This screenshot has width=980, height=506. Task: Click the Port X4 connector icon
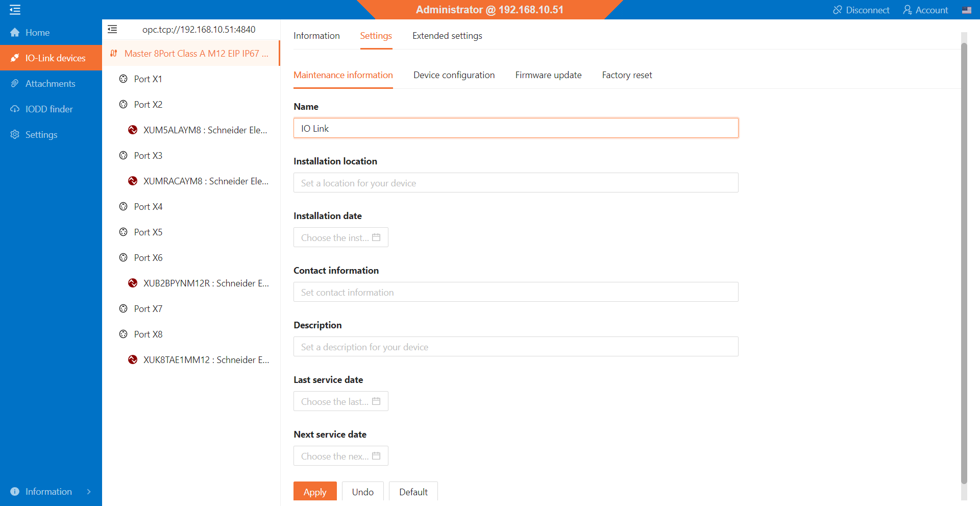pyautogui.click(x=123, y=207)
